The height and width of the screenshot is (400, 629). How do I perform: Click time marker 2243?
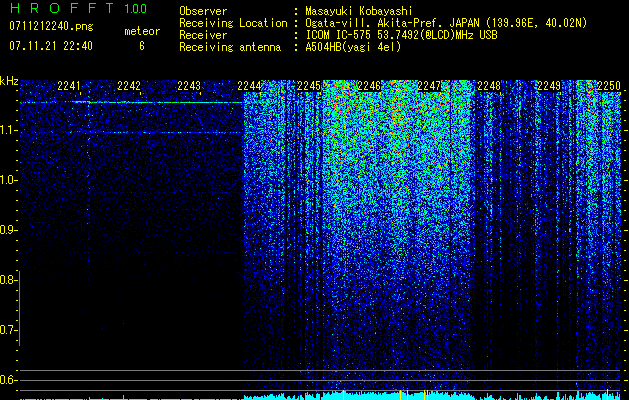pos(189,85)
